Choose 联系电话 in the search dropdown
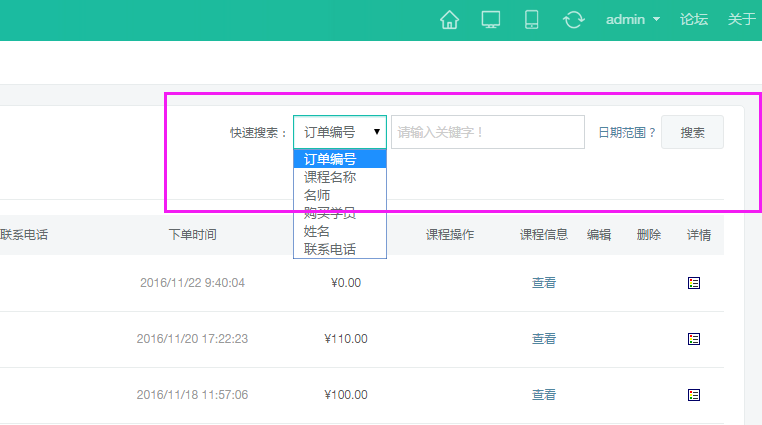The width and height of the screenshot is (762, 425). (x=330, y=249)
